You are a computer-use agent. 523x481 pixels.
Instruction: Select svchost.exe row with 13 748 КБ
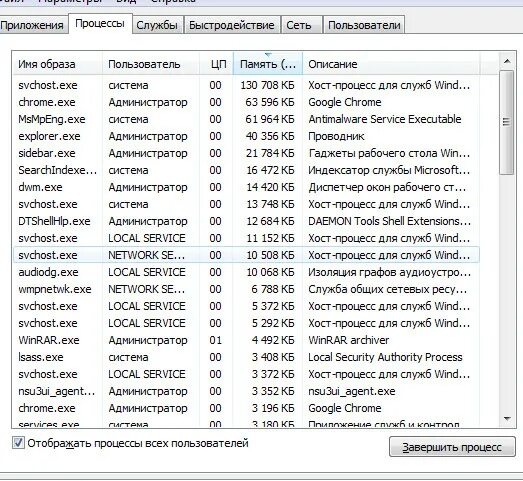tap(246, 204)
